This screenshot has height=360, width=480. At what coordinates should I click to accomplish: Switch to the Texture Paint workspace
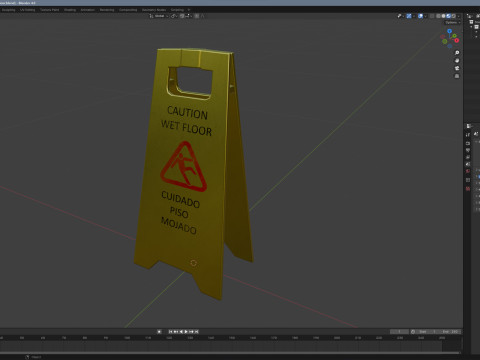50,10
